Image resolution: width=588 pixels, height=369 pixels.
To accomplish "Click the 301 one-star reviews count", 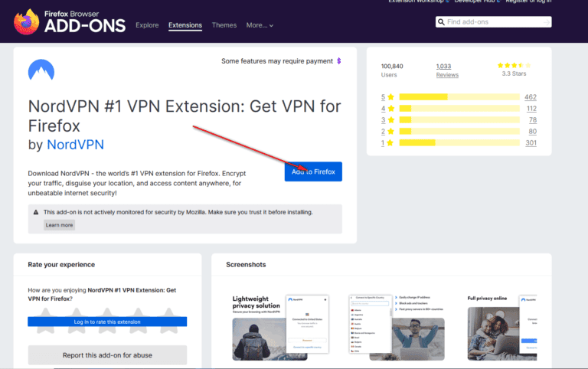I will [x=531, y=143].
